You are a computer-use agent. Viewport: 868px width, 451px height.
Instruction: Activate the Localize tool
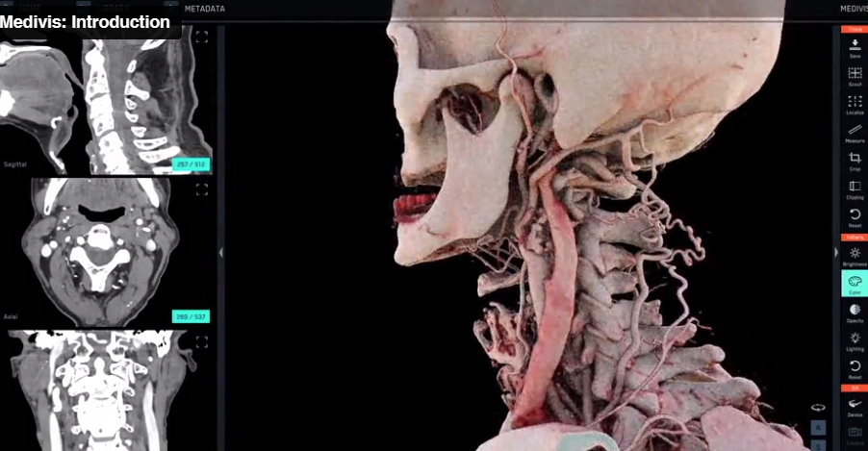tap(855, 104)
